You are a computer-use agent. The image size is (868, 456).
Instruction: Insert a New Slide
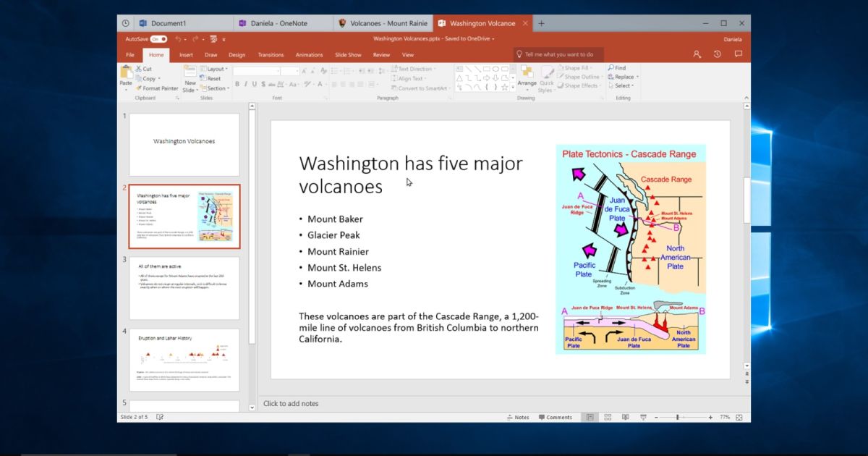click(x=190, y=77)
